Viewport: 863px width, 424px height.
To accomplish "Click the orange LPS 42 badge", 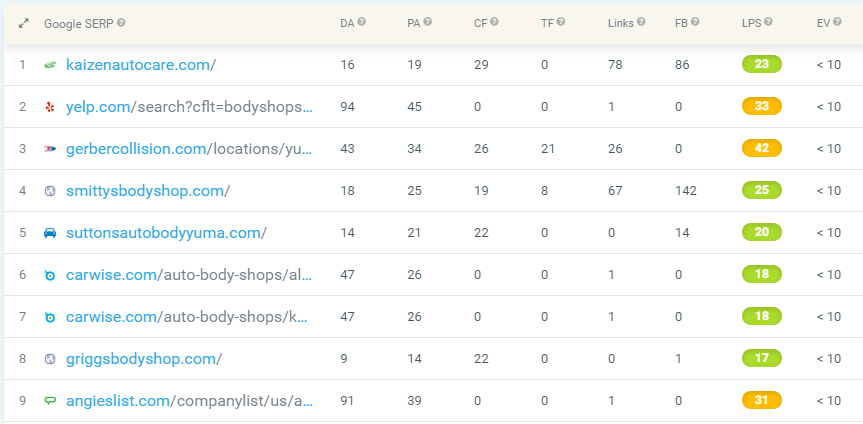I will 762,149.
